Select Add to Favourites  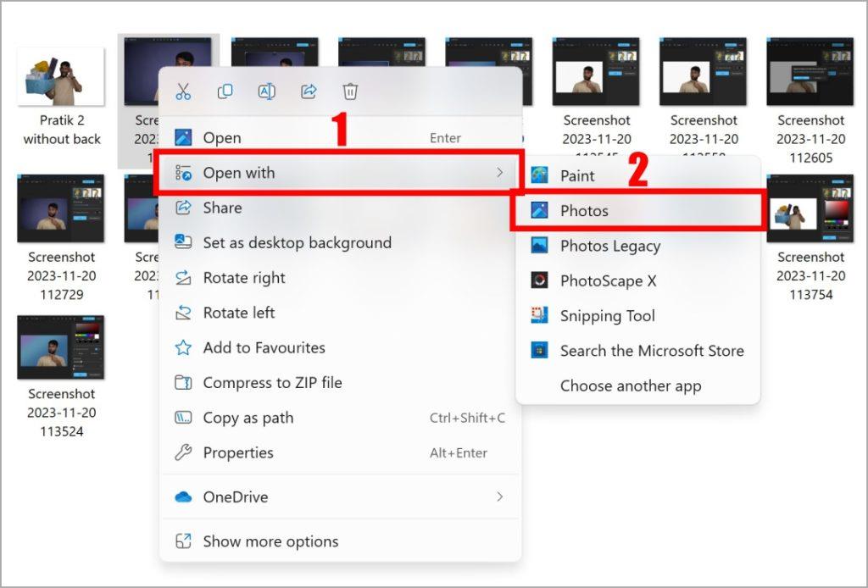[x=340, y=347]
